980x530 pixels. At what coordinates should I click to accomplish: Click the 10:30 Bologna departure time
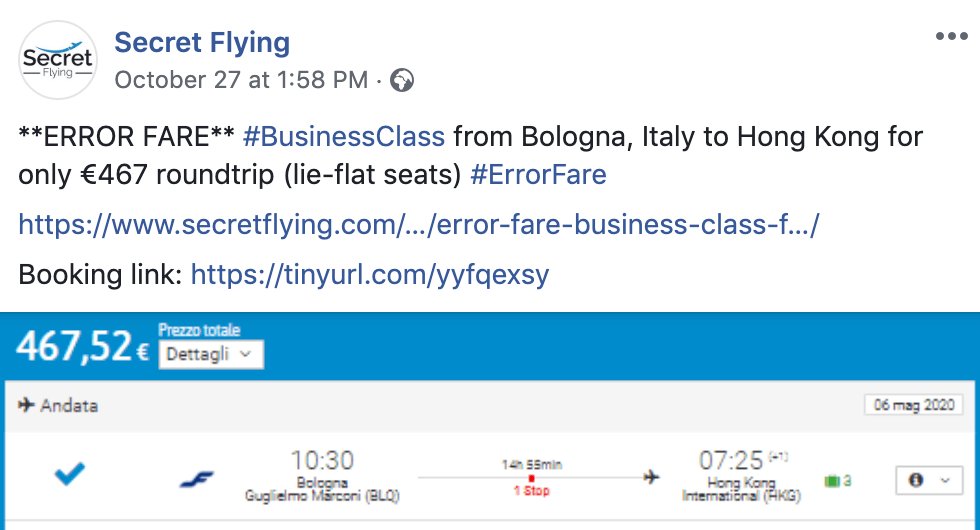pos(322,461)
